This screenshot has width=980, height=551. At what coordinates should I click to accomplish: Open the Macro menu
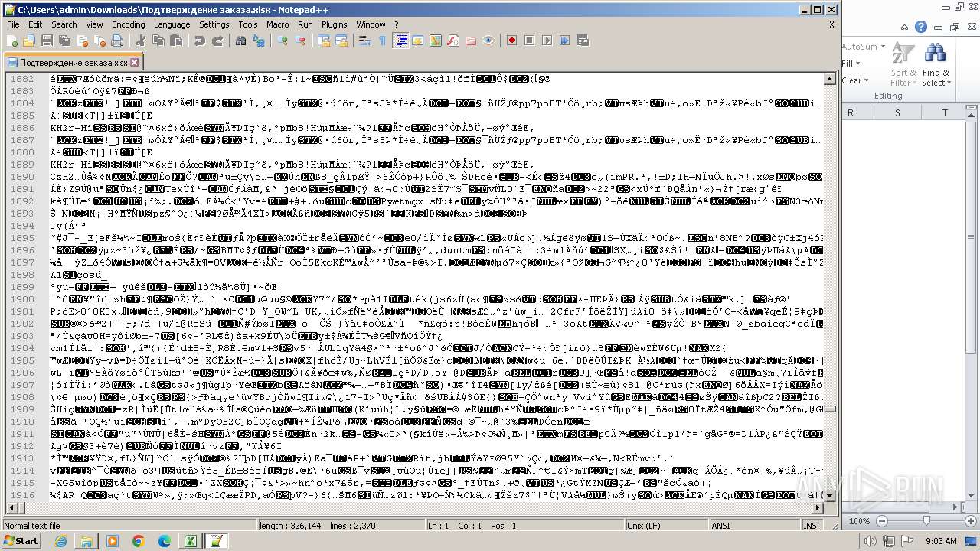(278, 24)
